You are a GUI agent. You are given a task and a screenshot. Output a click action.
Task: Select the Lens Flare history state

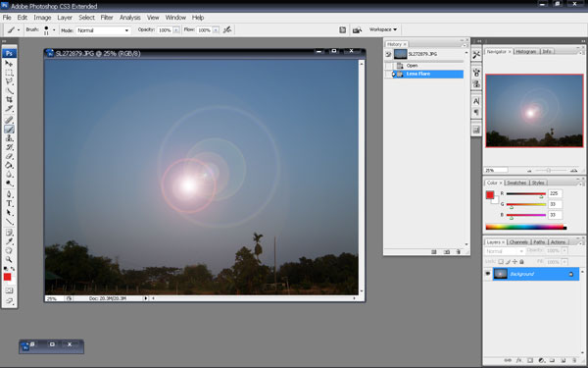(x=428, y=74)
